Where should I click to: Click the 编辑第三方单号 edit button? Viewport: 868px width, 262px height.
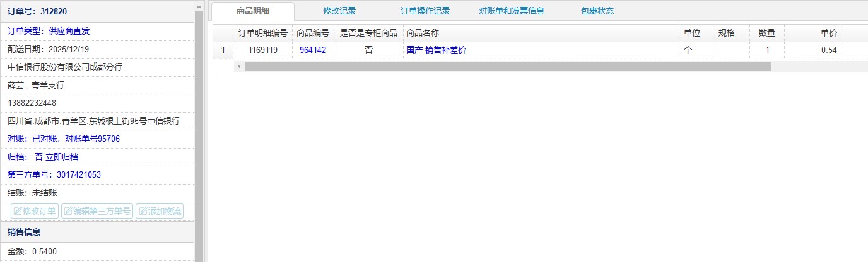pos(97,211)
